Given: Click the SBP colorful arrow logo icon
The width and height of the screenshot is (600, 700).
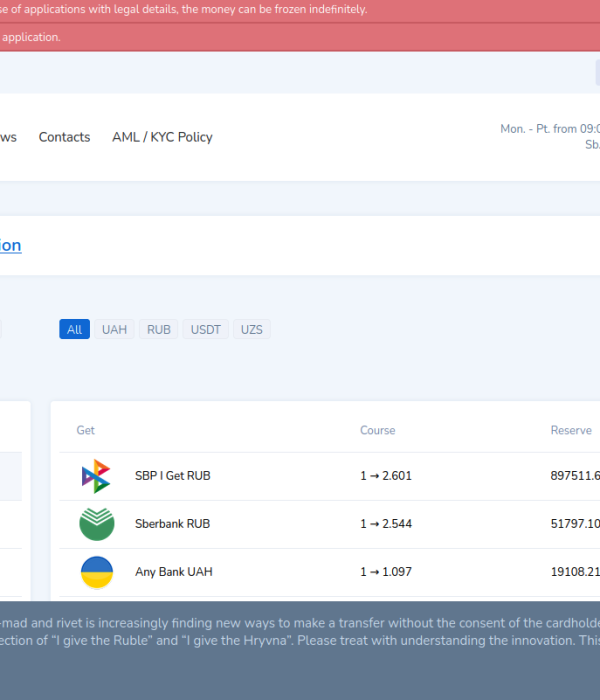Looking at the screenshot, I should 96,476.
